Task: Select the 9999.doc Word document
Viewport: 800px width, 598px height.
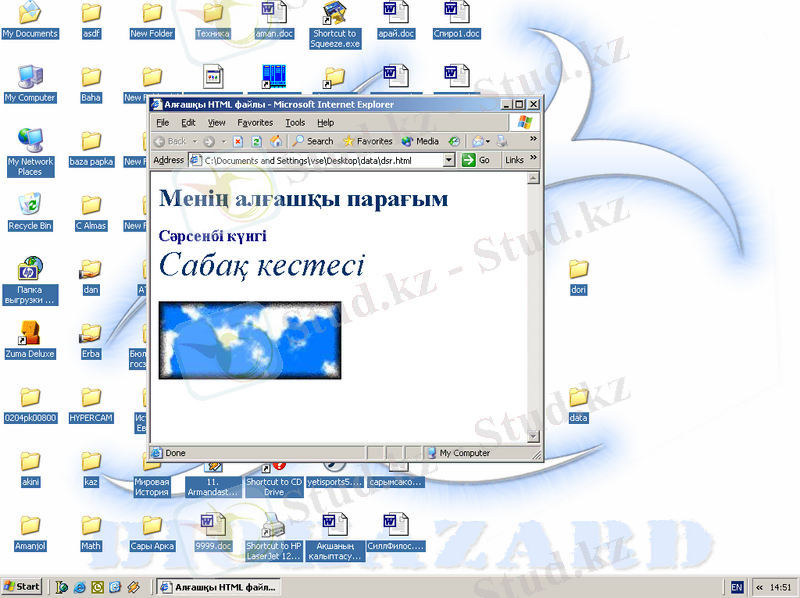Action: coord(213,533)
